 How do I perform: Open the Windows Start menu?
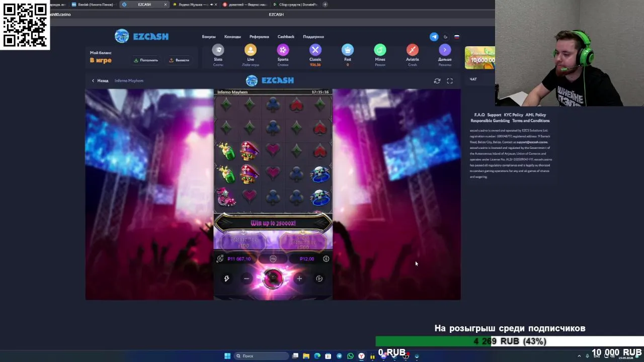[227, 356]
